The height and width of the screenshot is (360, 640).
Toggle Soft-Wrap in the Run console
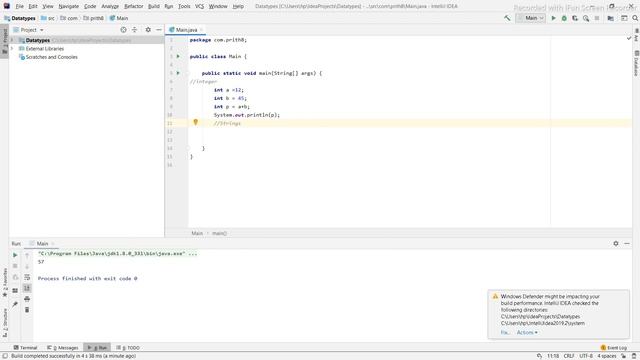click(27, 277)
